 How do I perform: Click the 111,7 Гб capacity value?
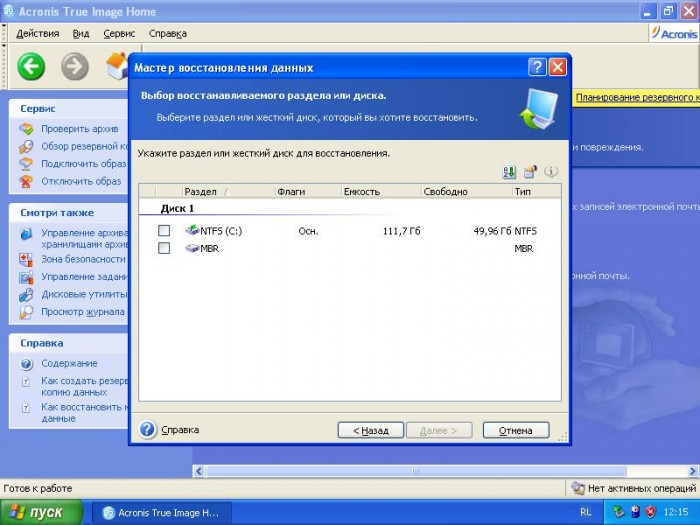(401, 231)
